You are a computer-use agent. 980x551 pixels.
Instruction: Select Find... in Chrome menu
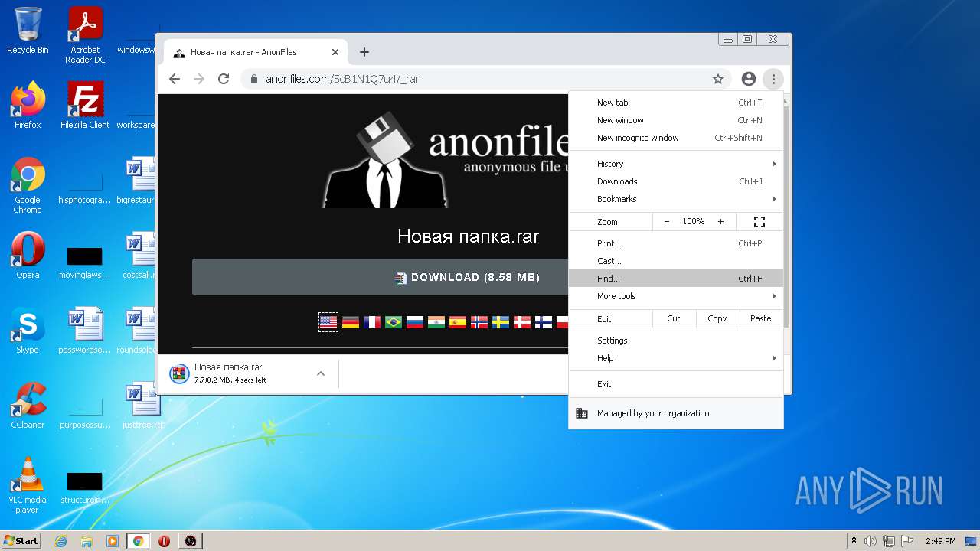point(676,279)
